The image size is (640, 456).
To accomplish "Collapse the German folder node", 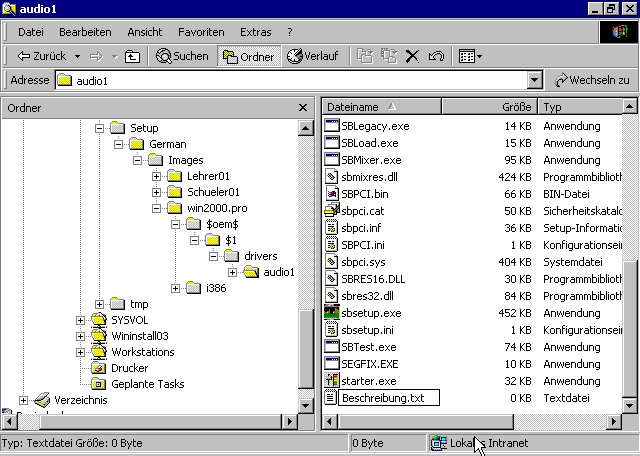I will (x=118, y=144).
